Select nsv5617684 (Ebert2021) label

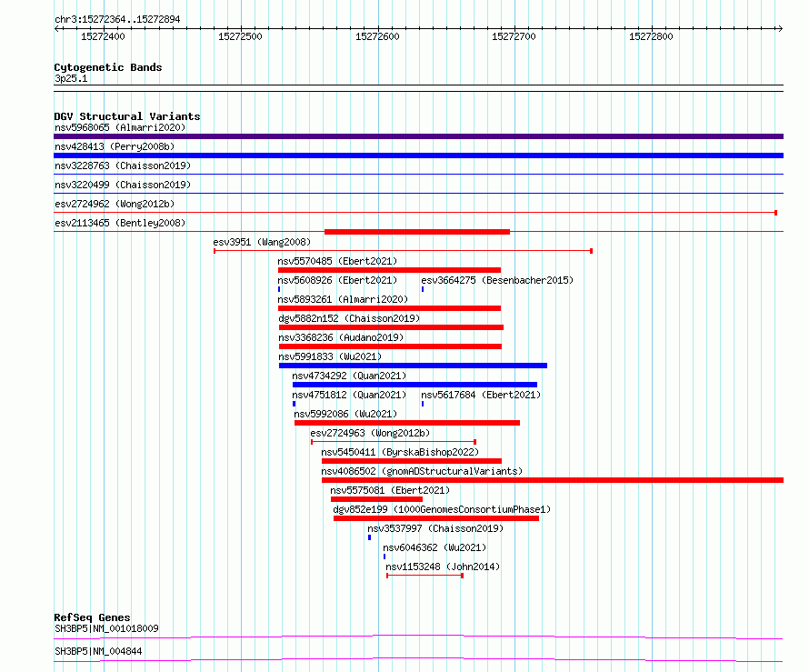pyautogui.click(x=481, y=395)
